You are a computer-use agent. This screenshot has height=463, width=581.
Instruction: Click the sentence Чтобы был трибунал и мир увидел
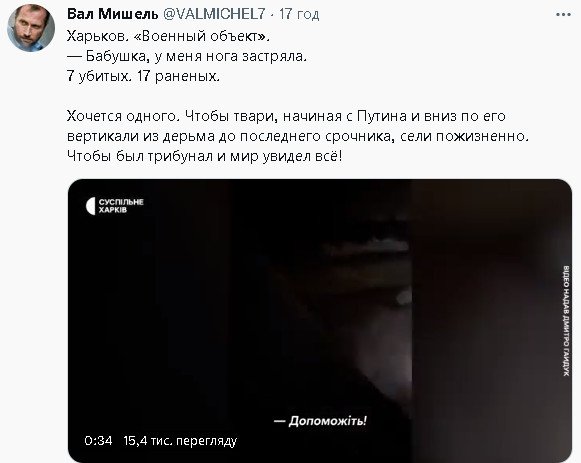point(205,156)
